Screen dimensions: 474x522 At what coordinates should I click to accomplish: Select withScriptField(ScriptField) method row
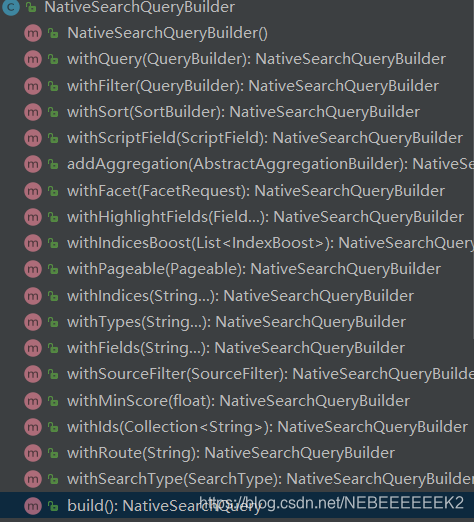(x=237, y=138)
